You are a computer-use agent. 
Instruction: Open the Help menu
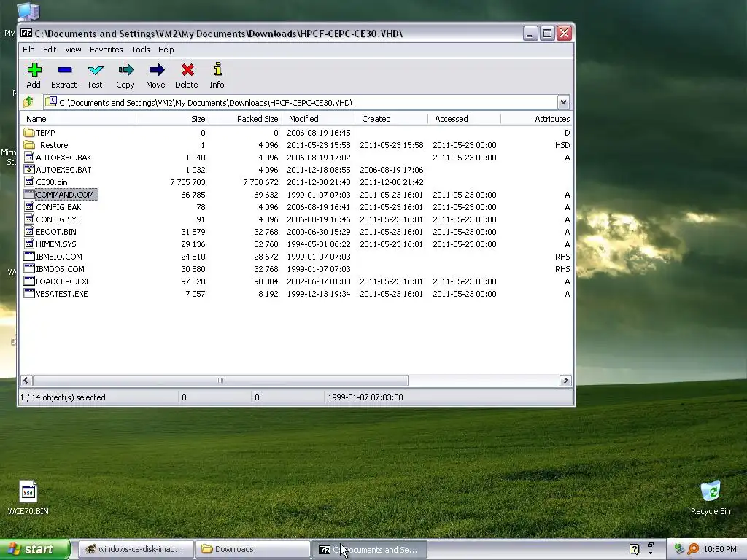pyautogui.click(x=166, y=50)
